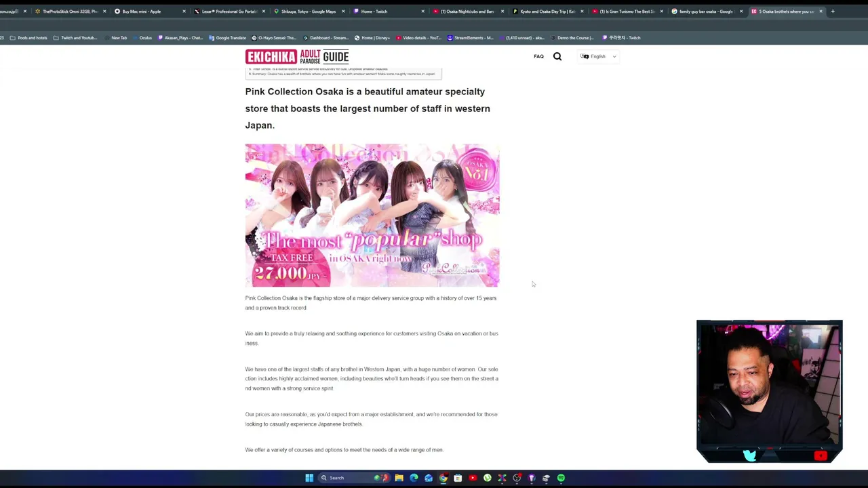Open the Windows Start menu
This screenshot has height=488, width=868.
[x=309, y=478]
